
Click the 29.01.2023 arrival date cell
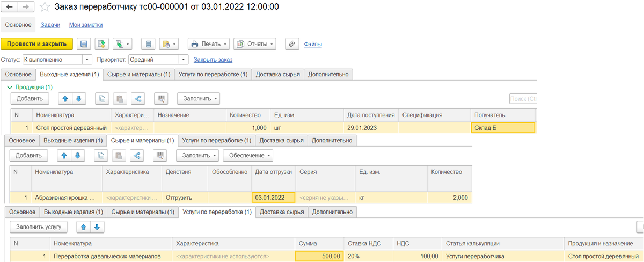click(x=371, y=128)
